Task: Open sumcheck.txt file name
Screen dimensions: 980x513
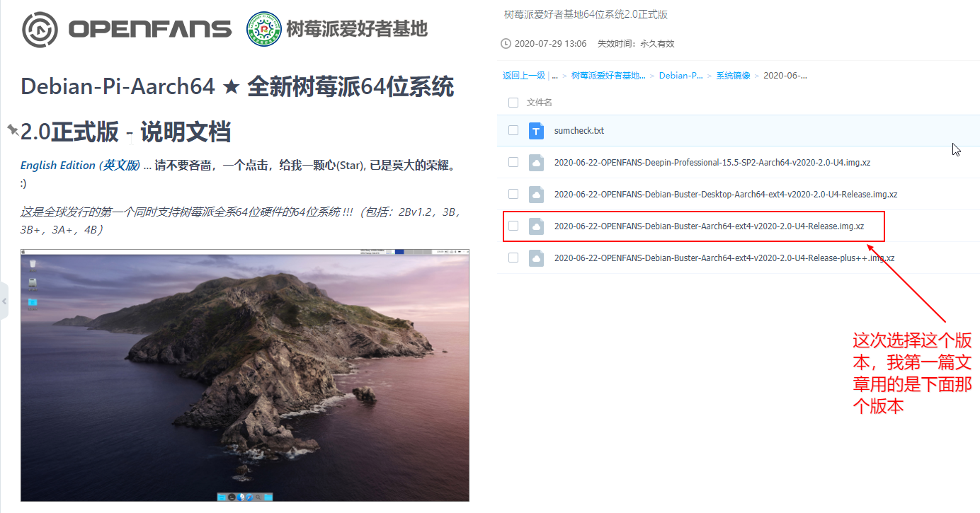Action: (x=579, y=131)
